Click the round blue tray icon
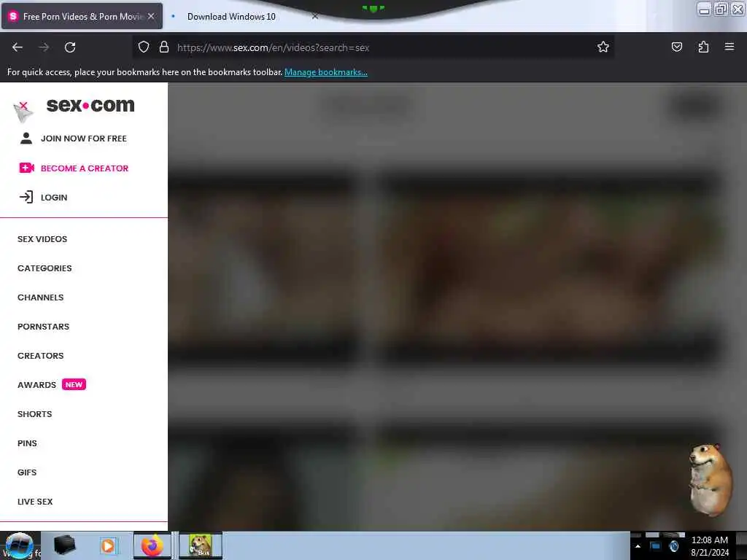This screenshot has height=560, width=747. coord(673,546)
